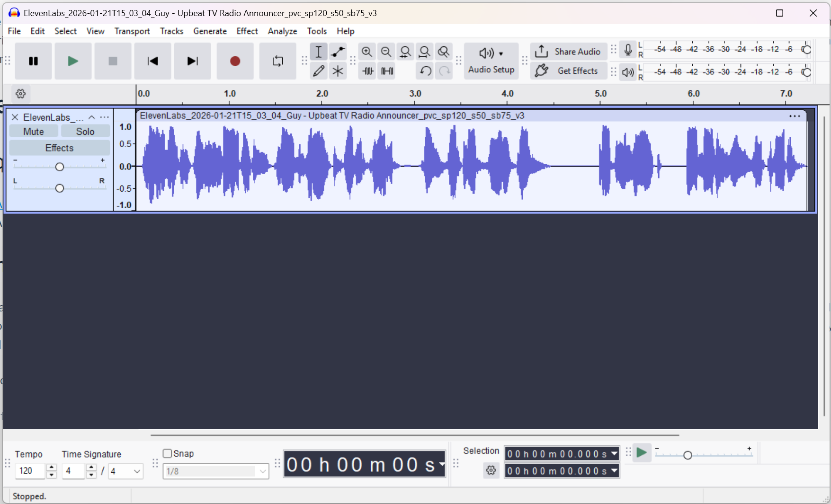Image resolution: width=831 pixels, height=504 pixels.
Task: Select the Envelope tool
Action: point(338,52)
